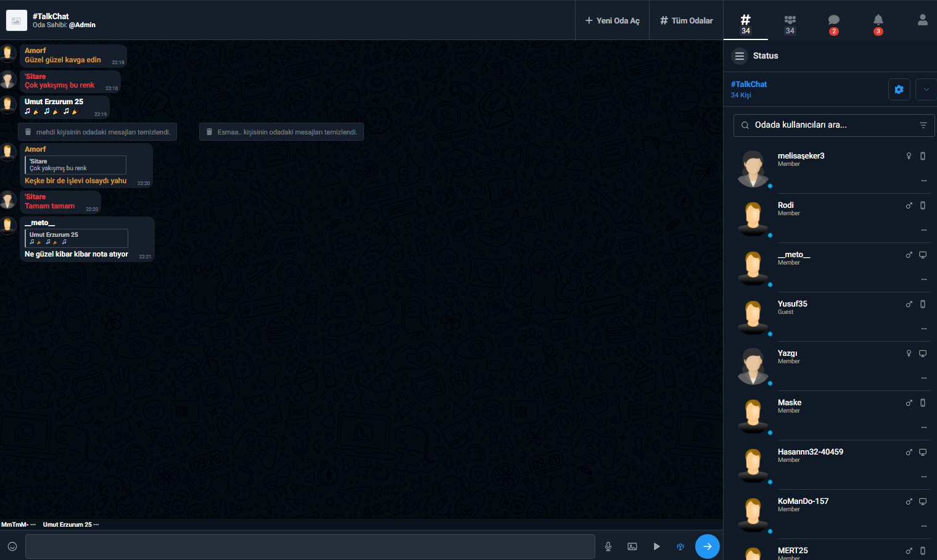Click Umut Erzurum 25 name on music notes message

[x=54, y=102]
